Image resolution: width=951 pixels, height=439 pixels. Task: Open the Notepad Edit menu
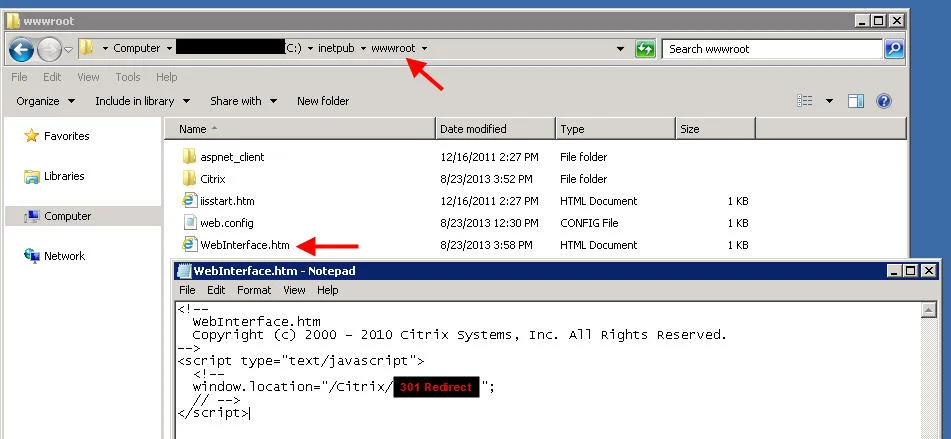[216, 290]
